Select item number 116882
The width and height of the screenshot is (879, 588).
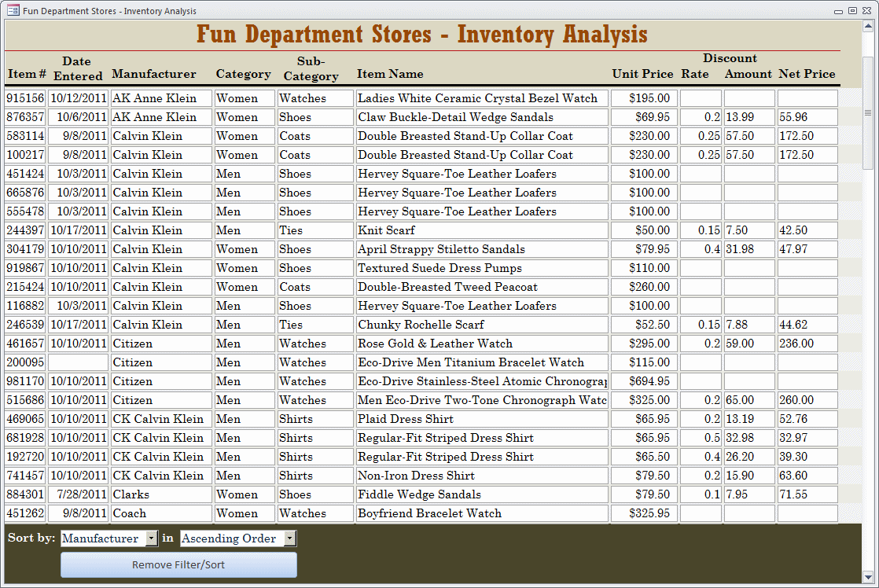click(25, 306)
